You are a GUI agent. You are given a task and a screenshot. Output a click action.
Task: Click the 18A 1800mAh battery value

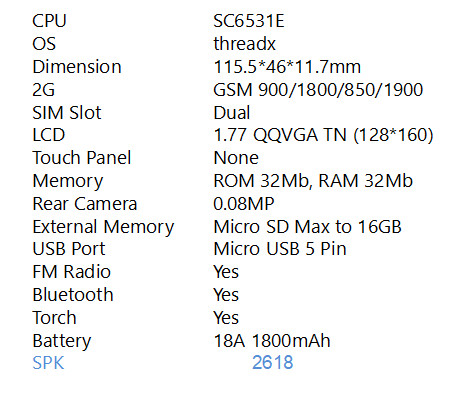[272, 341]
